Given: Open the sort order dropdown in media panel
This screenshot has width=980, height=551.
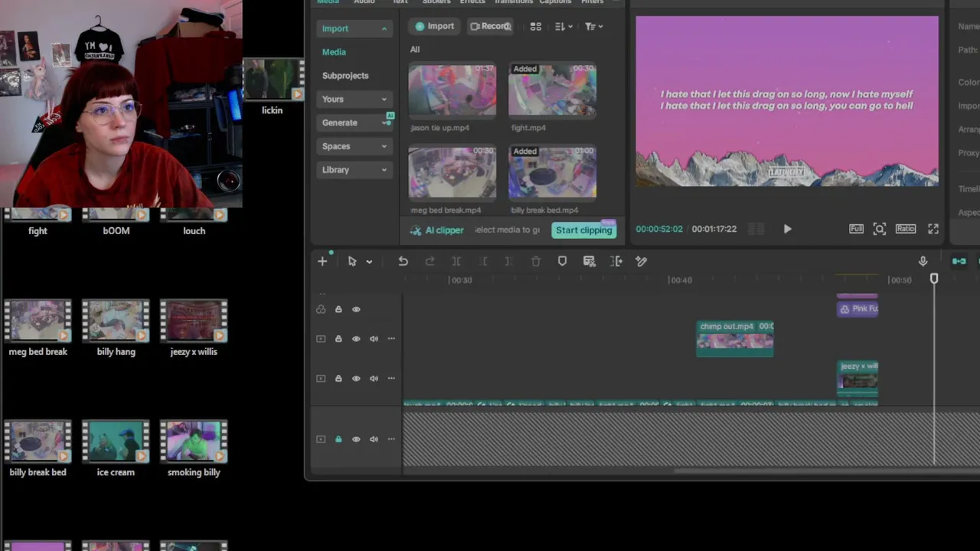Looking at the screenshot, I should (564, 27).
